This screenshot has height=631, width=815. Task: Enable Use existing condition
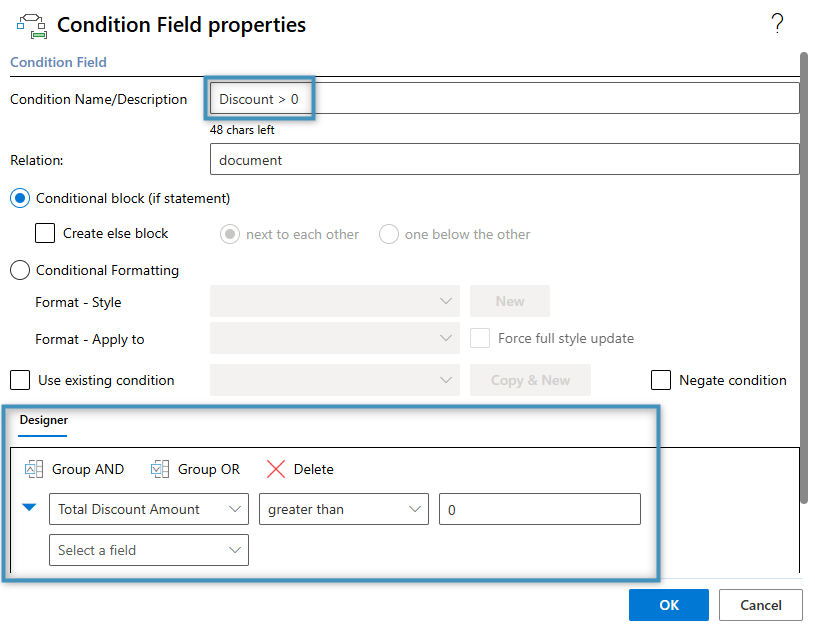(x=17, y=380)
